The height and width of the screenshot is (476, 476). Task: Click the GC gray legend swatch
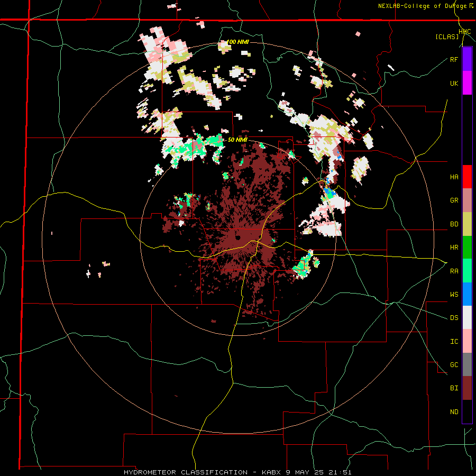(467, 364)
